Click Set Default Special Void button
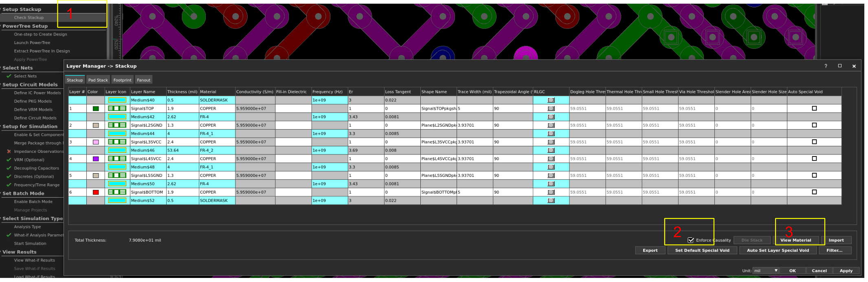Screen dimensions: 868x282 702,250
